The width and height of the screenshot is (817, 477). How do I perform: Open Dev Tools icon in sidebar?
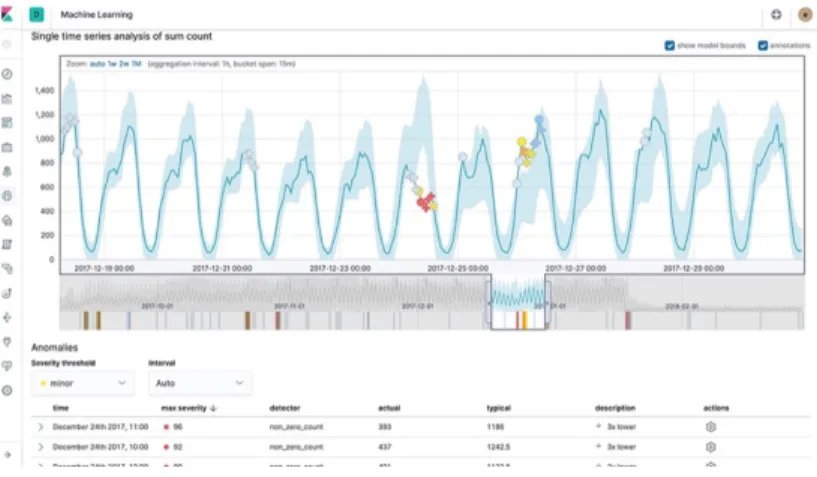point(7,317)
